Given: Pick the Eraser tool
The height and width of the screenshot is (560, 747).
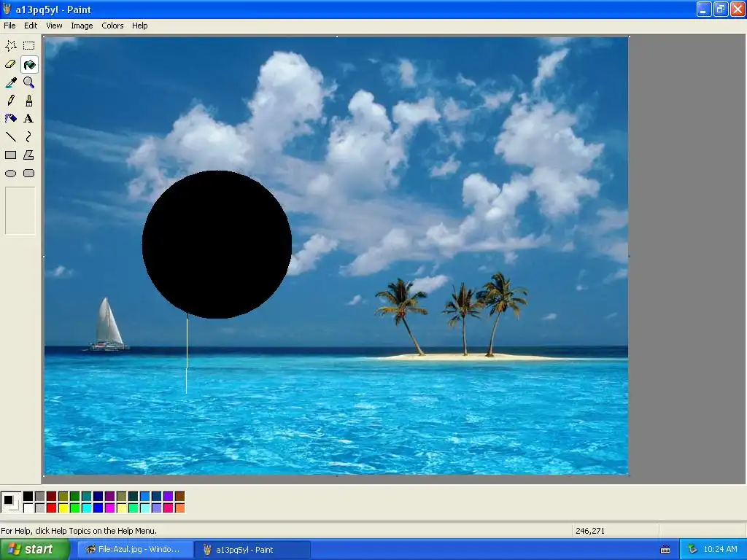Looking at the screenshot, I should (x=10, y=64).
